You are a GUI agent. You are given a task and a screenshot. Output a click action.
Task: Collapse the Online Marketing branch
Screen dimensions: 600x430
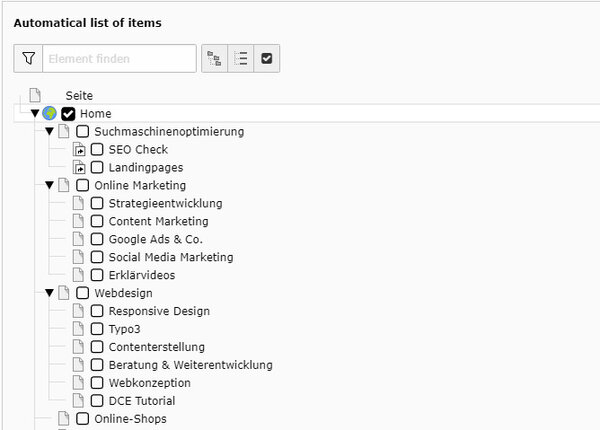pyautogui.click(x=49, y=186)
